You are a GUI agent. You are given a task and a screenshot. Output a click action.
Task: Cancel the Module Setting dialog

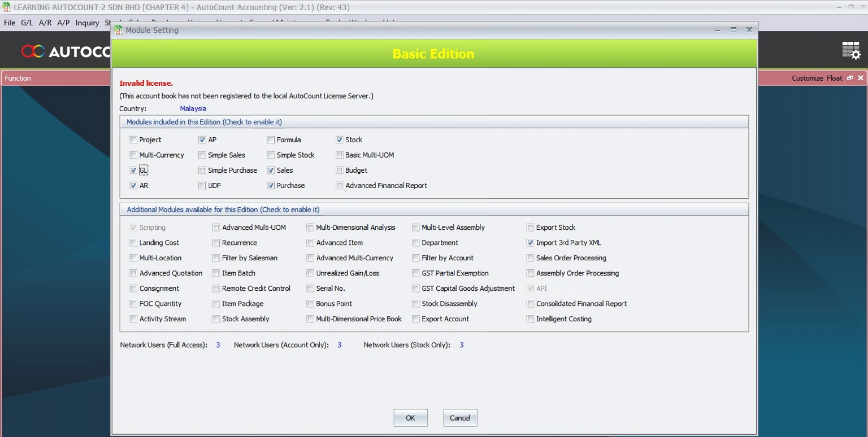point(460,418)
